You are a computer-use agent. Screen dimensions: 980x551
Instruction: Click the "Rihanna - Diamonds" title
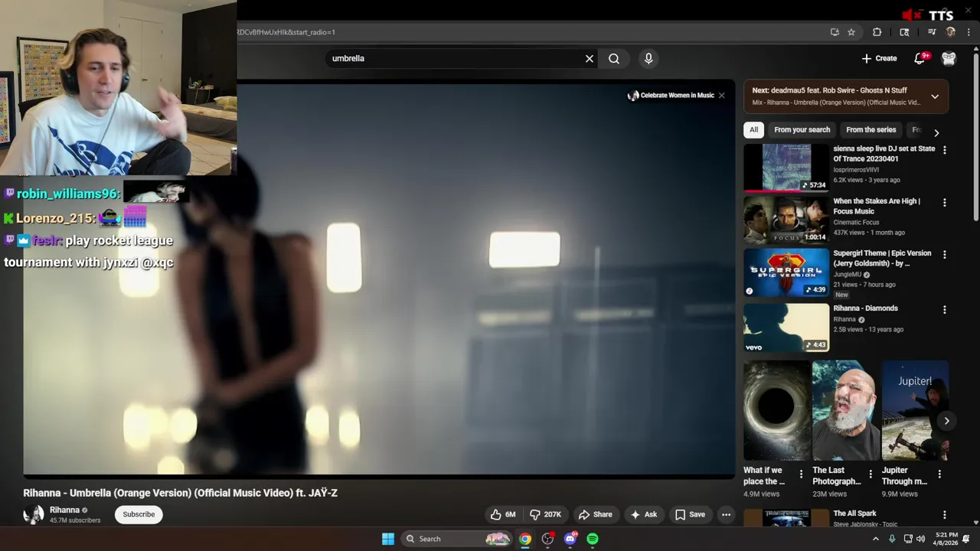click(x=865, y=308)
